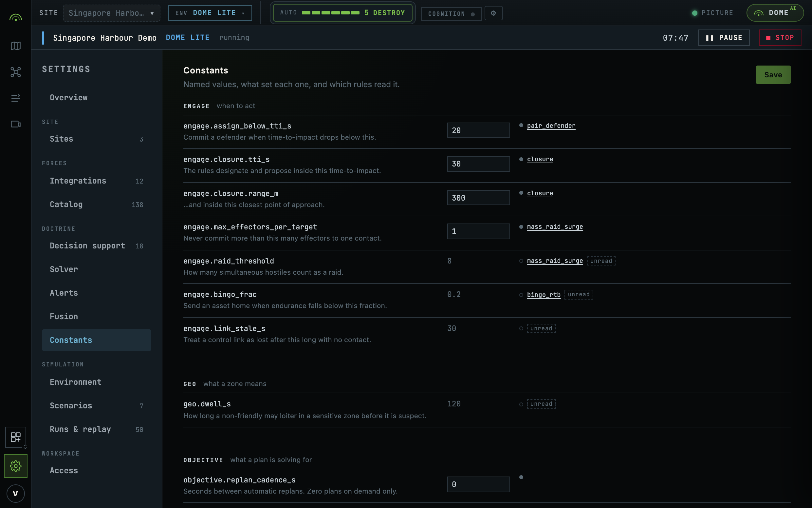Open the cognition settings gear in the top bar
Viewport: 812px width, 508px height.
point(493,13)
